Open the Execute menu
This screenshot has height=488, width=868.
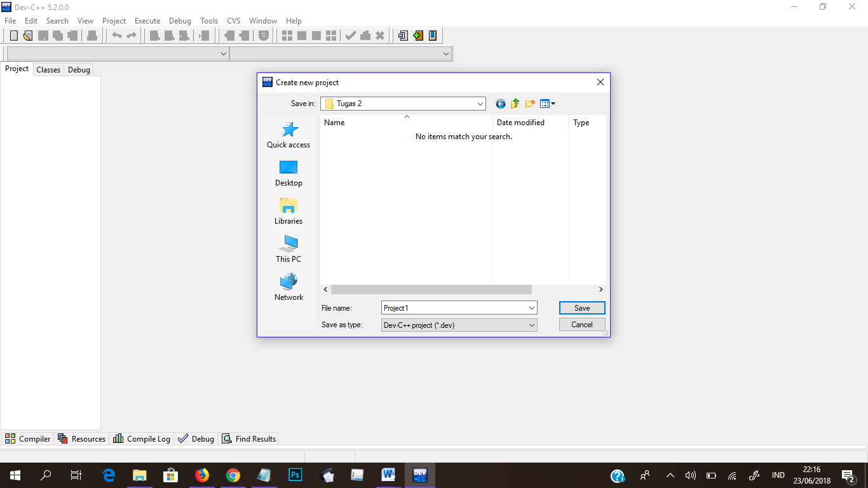pyautogui.click(x=147, y=21)
